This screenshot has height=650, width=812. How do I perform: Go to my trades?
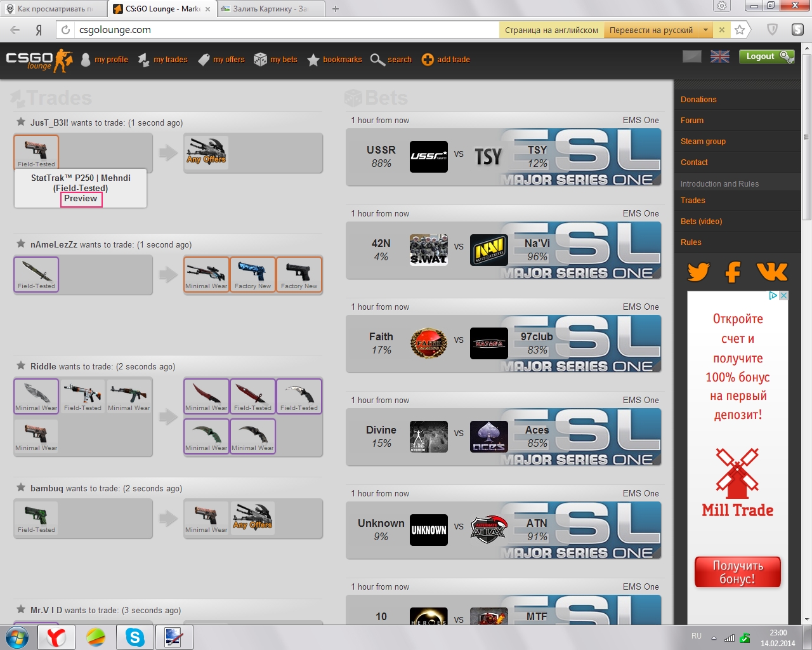162,60
